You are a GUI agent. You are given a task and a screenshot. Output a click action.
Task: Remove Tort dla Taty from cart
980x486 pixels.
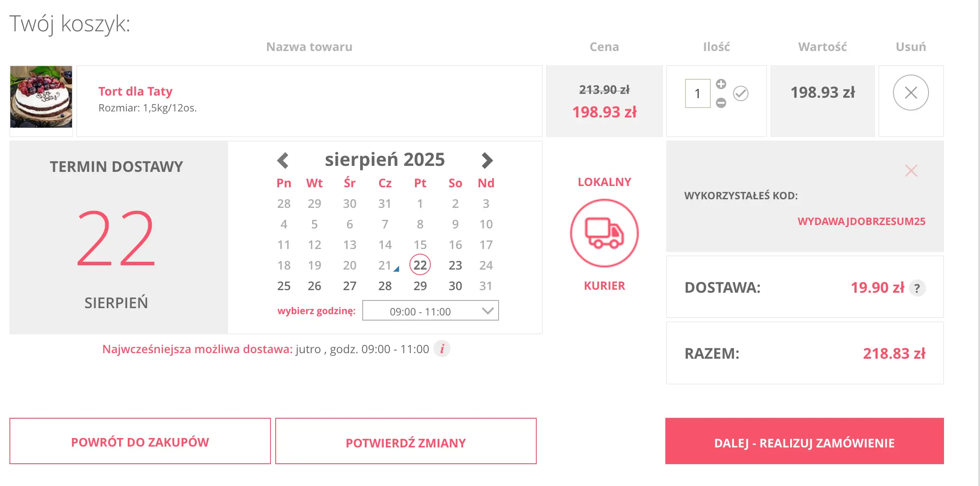click(x=911, y=93)
